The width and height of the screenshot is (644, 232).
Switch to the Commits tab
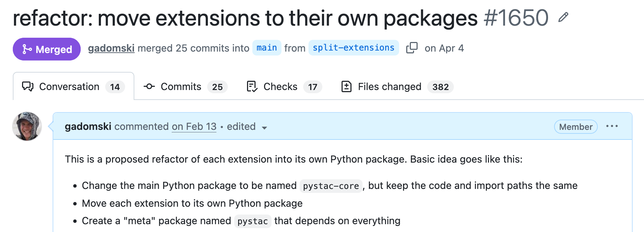click(185, 86)
